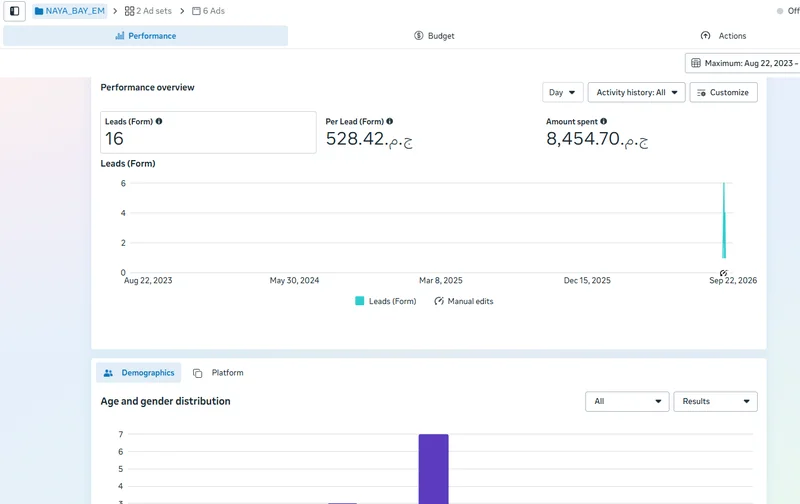Click the Manual edits legend icon

click(x=439, y=301)
